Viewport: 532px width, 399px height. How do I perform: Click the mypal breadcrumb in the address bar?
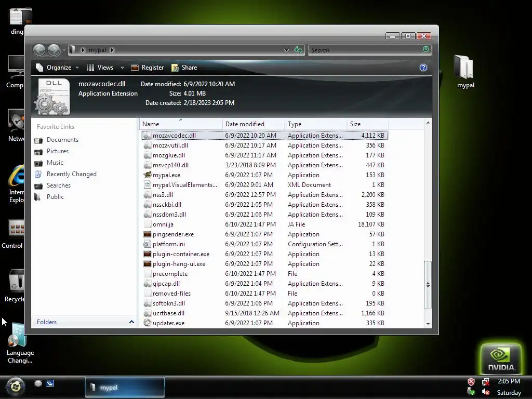coord(97,50)
